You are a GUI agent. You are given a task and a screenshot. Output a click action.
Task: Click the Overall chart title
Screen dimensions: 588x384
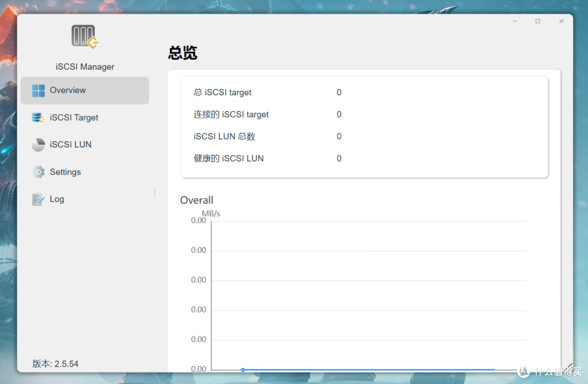click(x=197, y=200)
